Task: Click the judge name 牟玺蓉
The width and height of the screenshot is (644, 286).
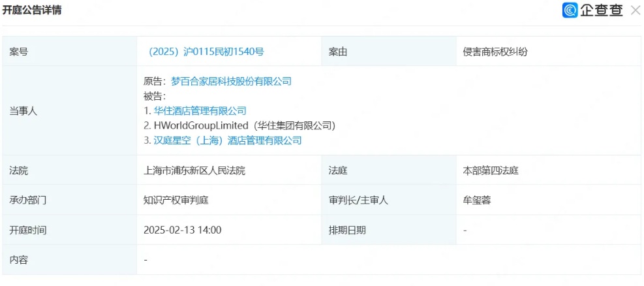Action: [x=477, y=200]
